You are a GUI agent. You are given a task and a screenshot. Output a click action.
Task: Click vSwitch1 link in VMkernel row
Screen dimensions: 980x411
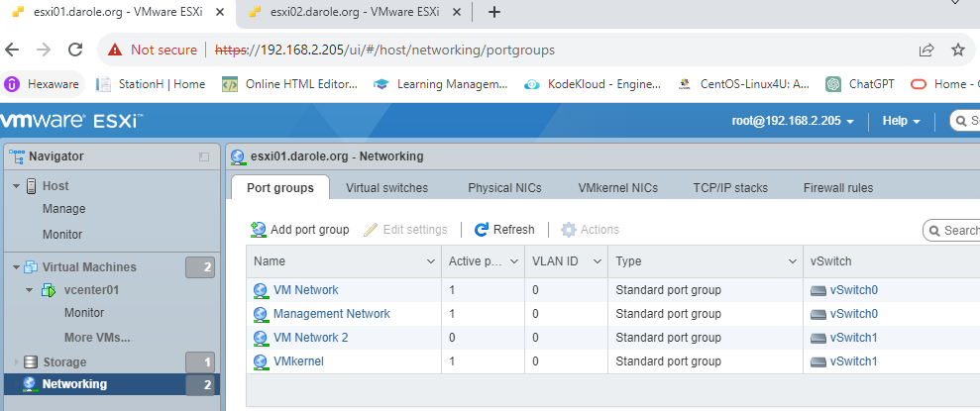pos(854,361)
